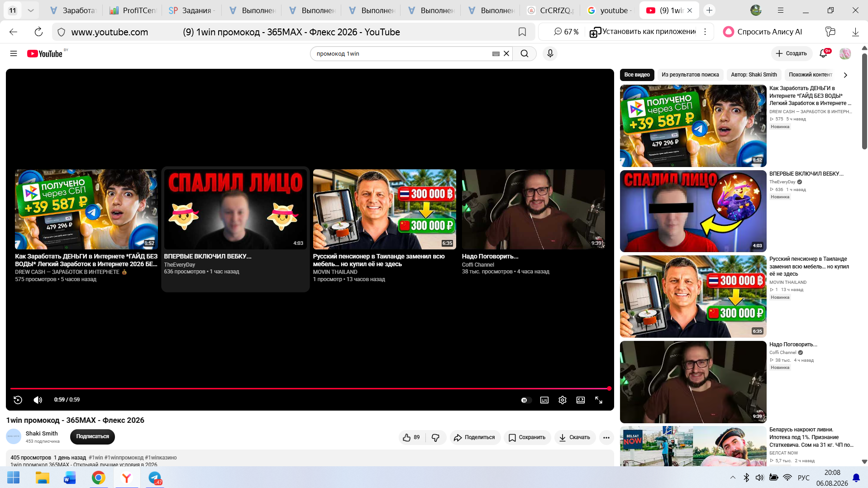
Task: Open the site info shield icon
Action: pyautogui.click(x=62, y=32)
